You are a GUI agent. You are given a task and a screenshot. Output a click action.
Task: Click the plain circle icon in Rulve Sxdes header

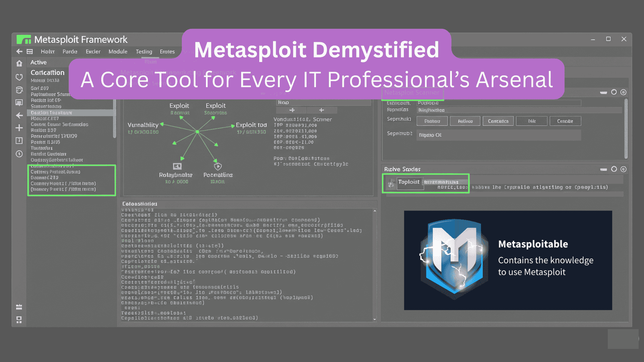(x=614, y=169)
